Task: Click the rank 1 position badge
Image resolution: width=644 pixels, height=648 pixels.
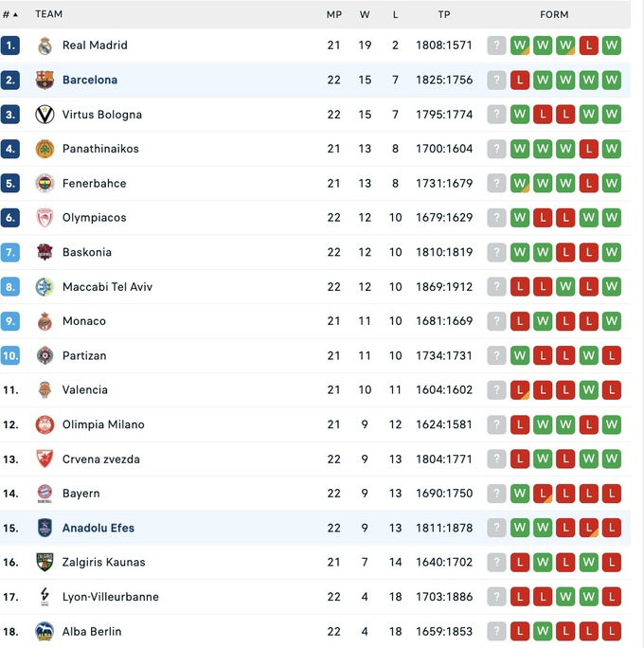Action: (10, 45)
